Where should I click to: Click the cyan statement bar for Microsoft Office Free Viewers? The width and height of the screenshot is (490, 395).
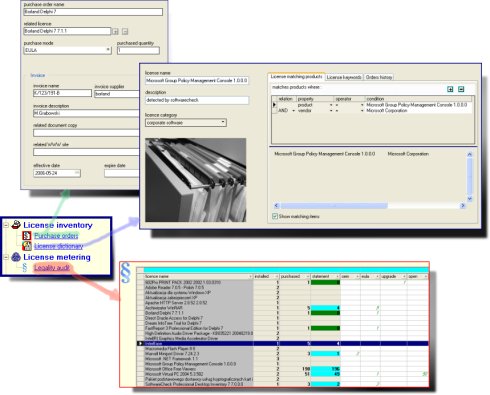pyautogui.click(x=325, y=369)
